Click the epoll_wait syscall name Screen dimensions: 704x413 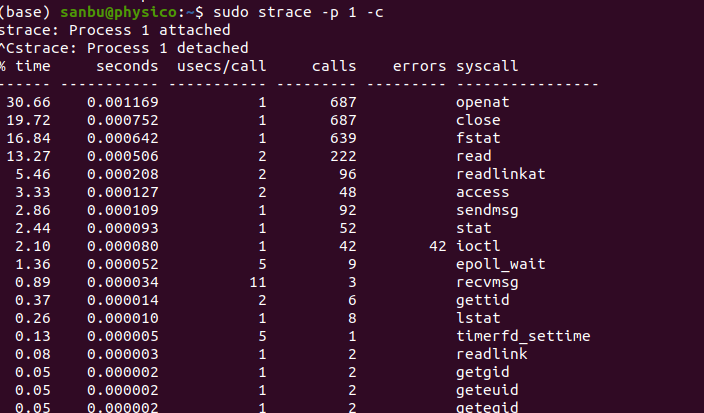coord(501,264)
